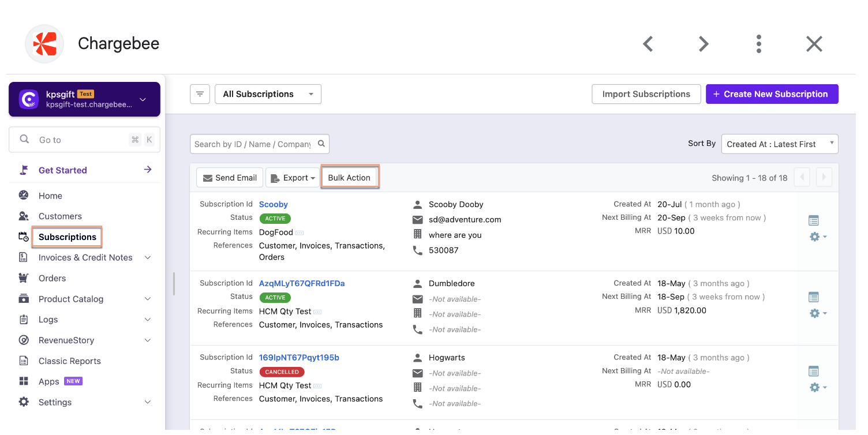Open gear actions menu for AzqMLyT67QFRd1FDa subscription
The height and width of the screenshot is (435, 868).
click(818, 313)
